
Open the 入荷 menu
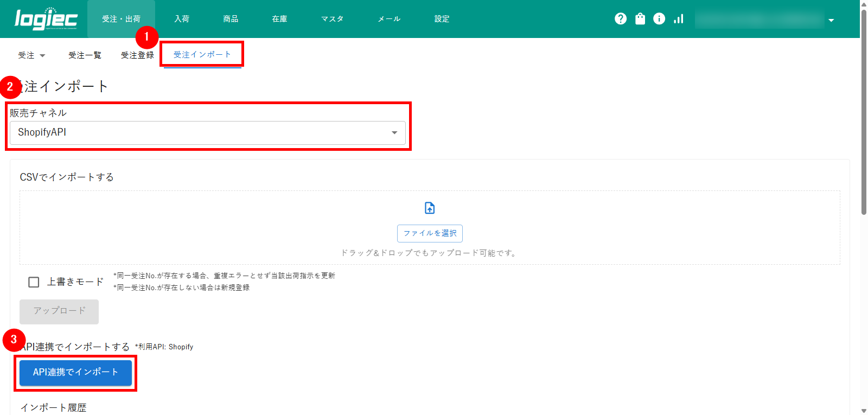pyautogui.click(x=182, y=19)
